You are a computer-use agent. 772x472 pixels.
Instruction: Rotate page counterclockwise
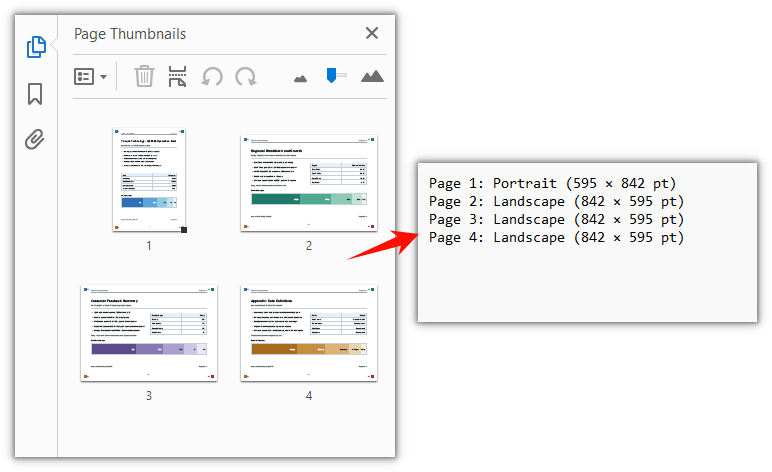212,77
